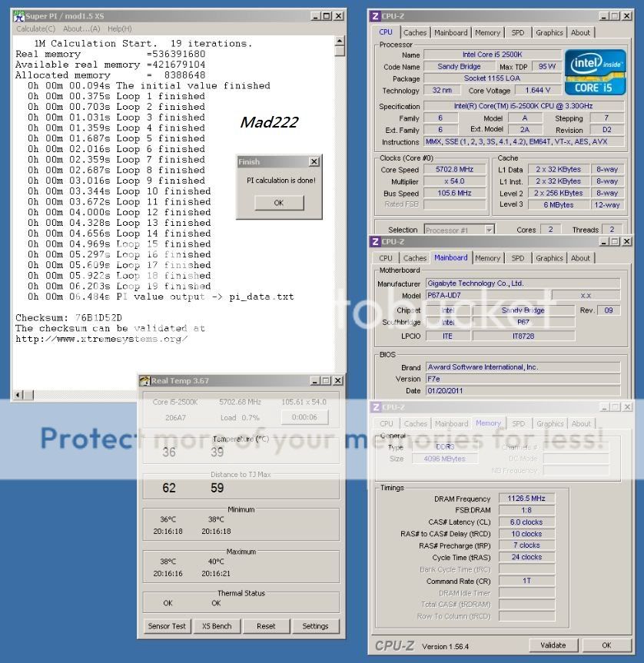The height and width of the screenshot is (663, 644).
Task: Start the XS Bench in Real Temp
Action: pos(217,626)
